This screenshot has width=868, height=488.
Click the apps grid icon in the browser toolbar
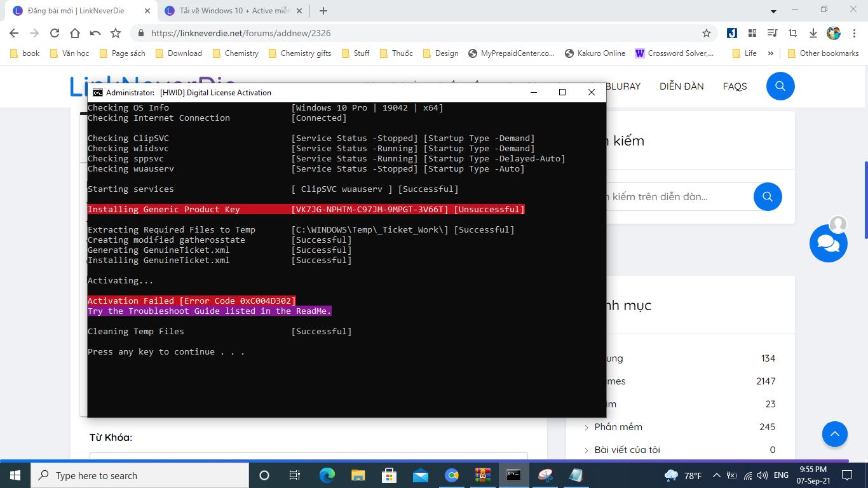[751, 32]
